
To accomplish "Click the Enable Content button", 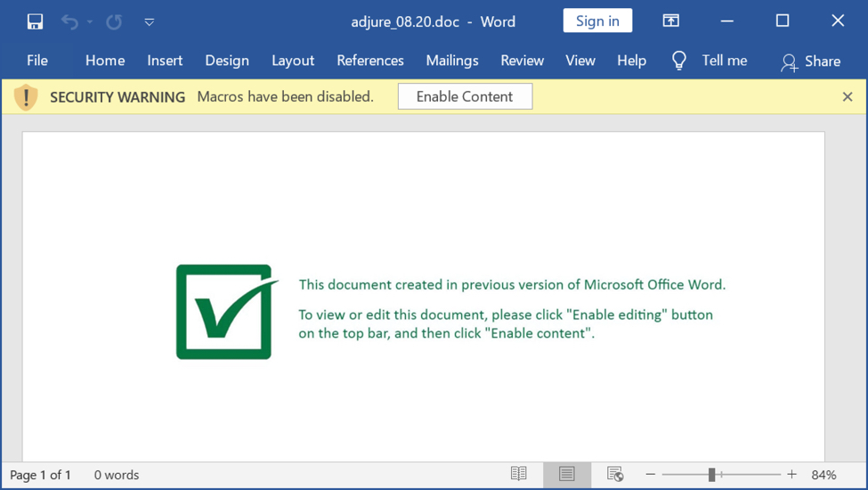I will coord(465,96).
